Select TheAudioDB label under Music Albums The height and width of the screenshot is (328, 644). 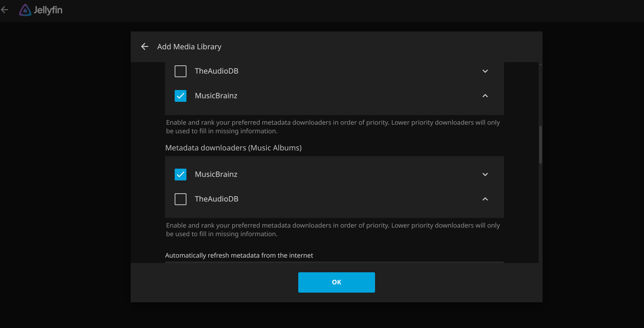pos(216,199)
